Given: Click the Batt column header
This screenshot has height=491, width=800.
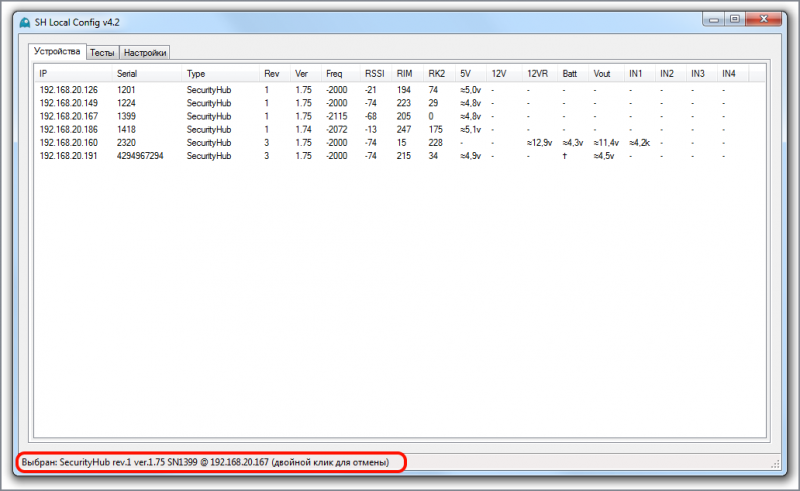Looking at the screenshot, I should click(x=573, y=73).
